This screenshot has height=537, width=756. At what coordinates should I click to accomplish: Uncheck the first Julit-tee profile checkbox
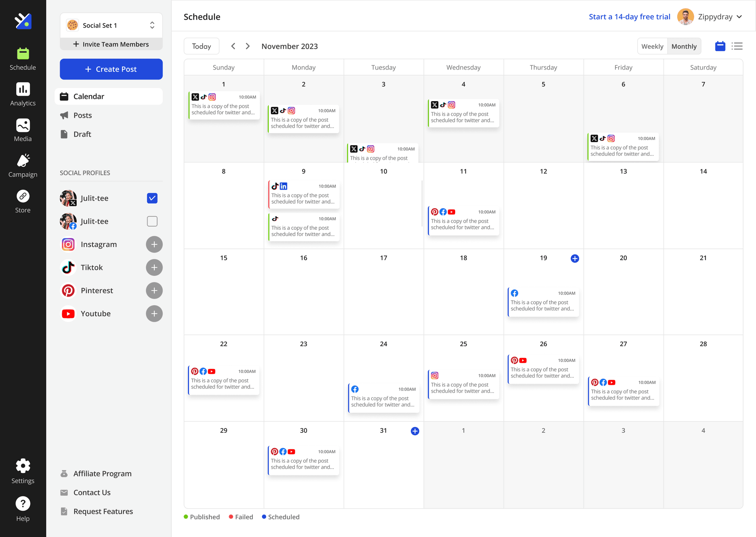click(152, 198)
